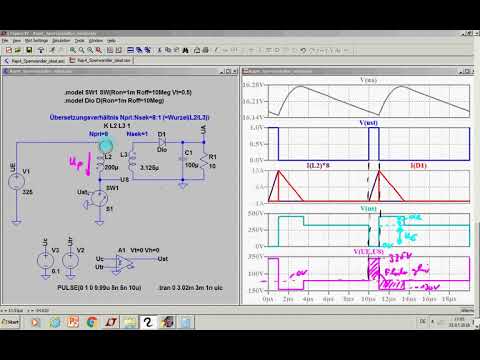Open the Window menu
480x360 pixels.
tap(96, 41)
